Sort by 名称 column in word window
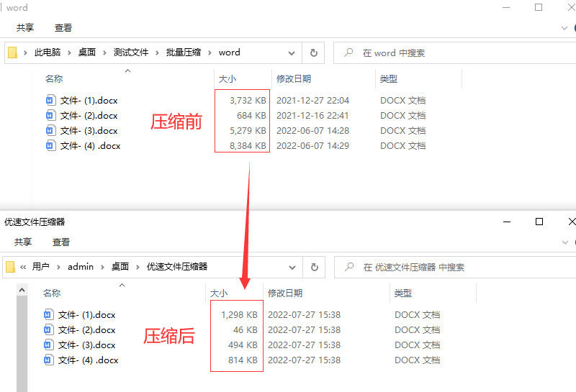 tap(54, 78)
